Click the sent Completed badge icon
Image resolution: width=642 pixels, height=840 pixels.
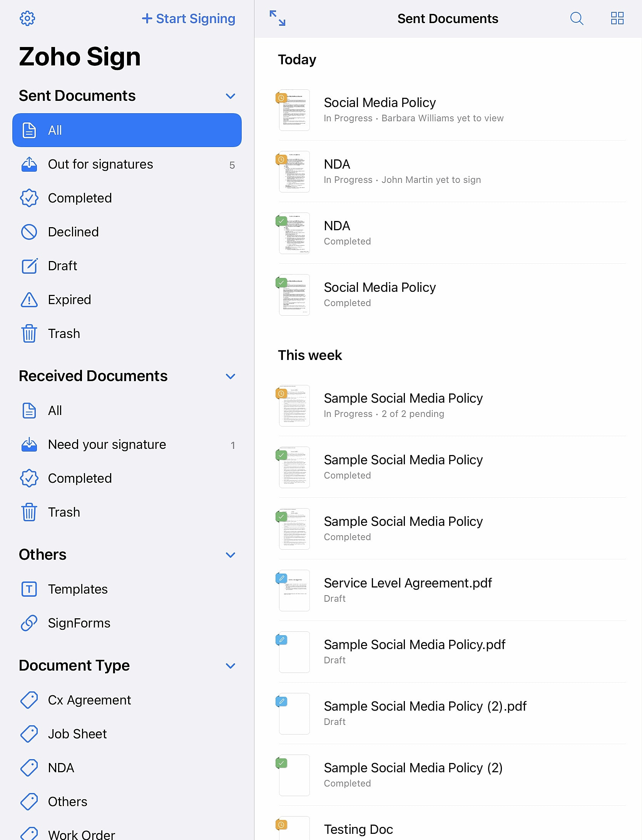(29, 198)
